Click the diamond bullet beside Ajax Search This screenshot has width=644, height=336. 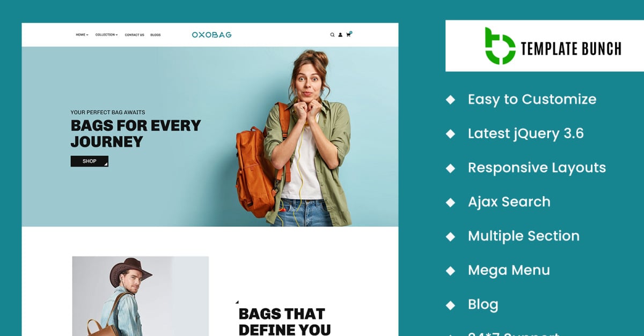coord(451,202)
